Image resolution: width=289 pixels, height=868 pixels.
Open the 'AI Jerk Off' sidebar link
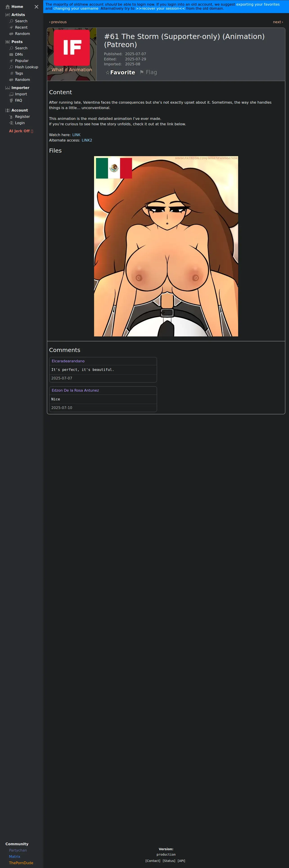pyautogui.click(x=21, y=131)
